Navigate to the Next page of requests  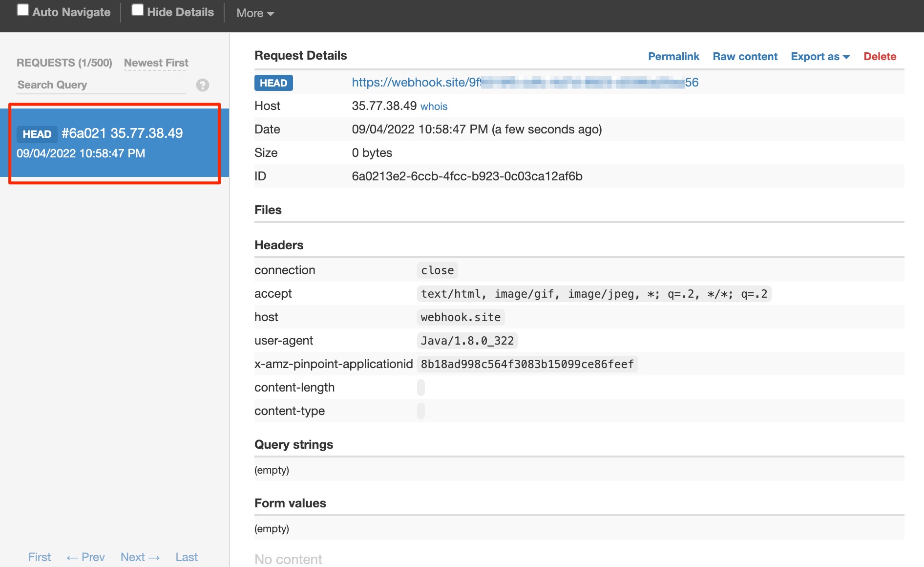click(x=140, y=557)
